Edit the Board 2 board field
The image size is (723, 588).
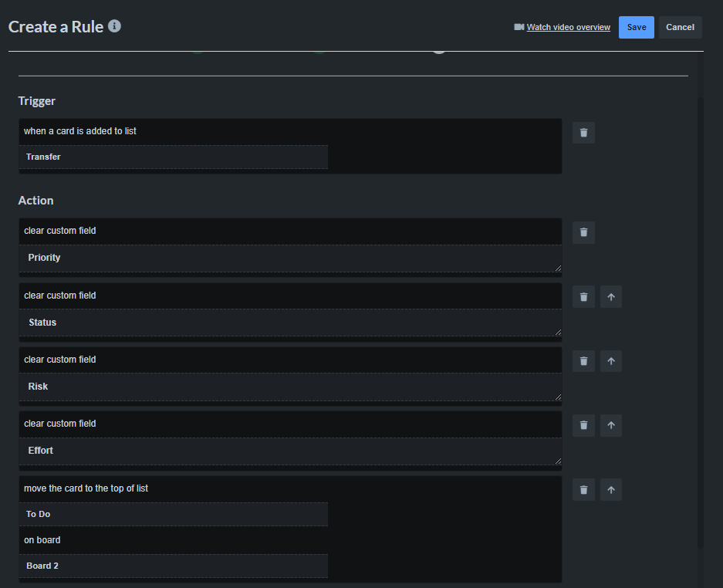(x=173, y=565)
